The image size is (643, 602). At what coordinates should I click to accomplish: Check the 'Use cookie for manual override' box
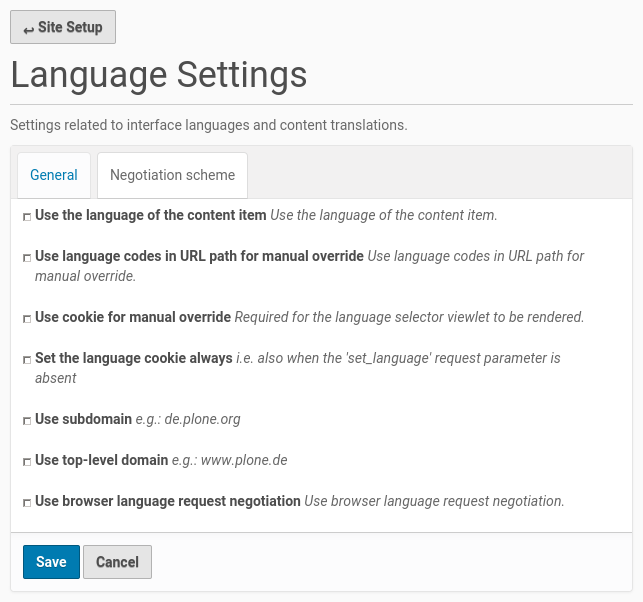(27, 318)
